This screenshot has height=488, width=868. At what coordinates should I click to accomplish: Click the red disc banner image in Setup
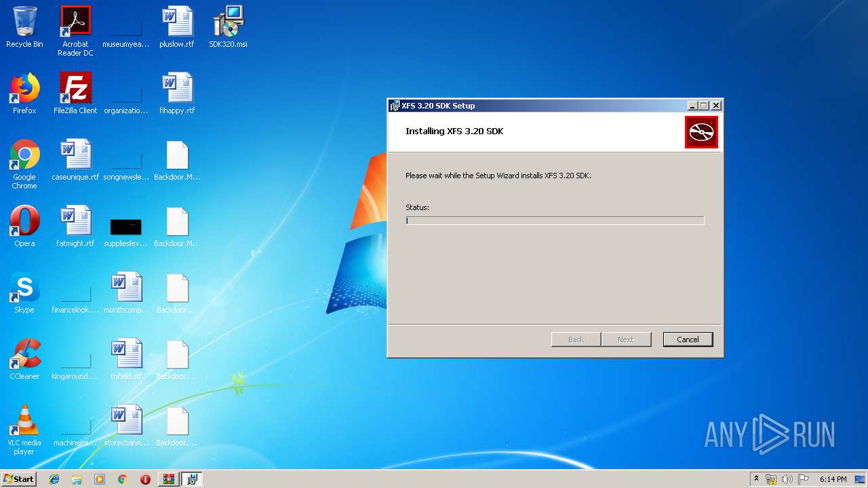click(x=701, y=132)
